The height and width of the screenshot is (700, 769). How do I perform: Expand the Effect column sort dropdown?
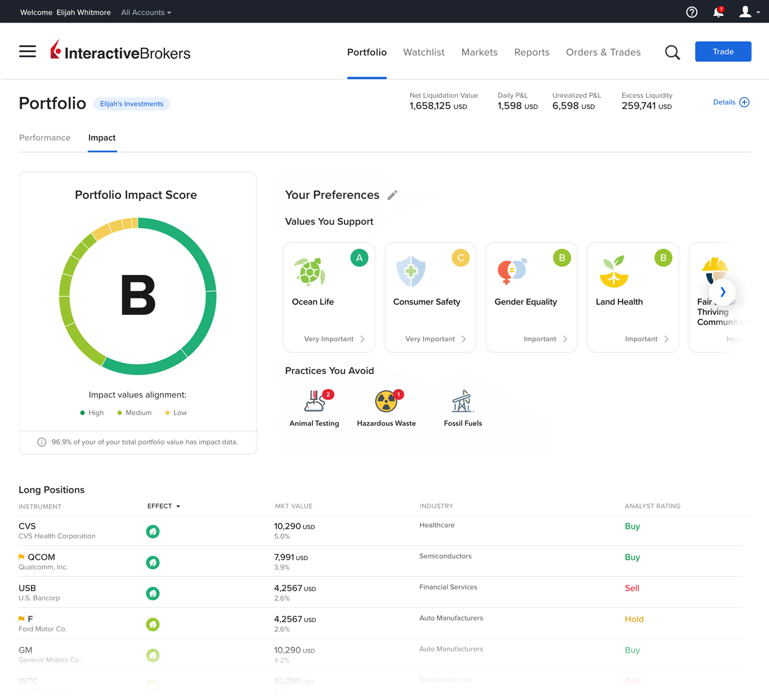(x=164, y=506)
